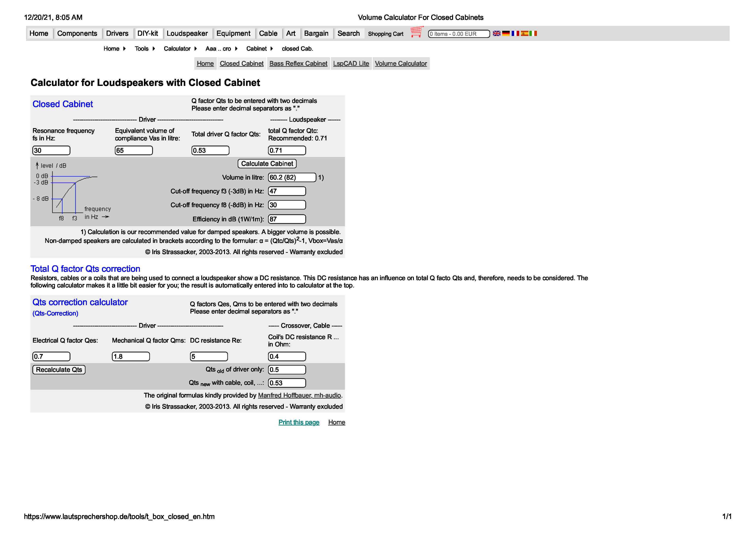Click the frequency response diagram image

pyautogui.click(x=72, y=191)
